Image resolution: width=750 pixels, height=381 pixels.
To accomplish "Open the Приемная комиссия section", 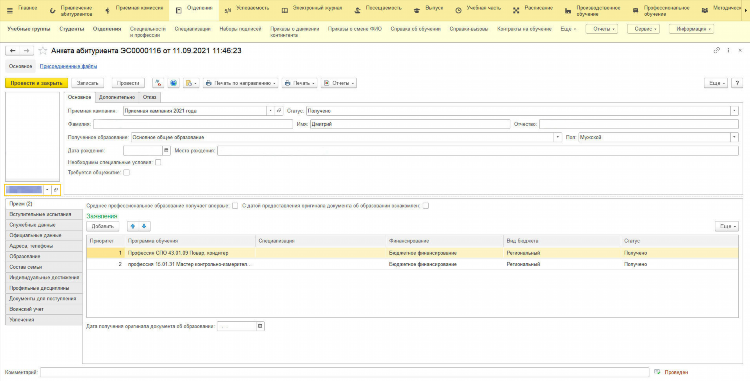I will [133, 10].
